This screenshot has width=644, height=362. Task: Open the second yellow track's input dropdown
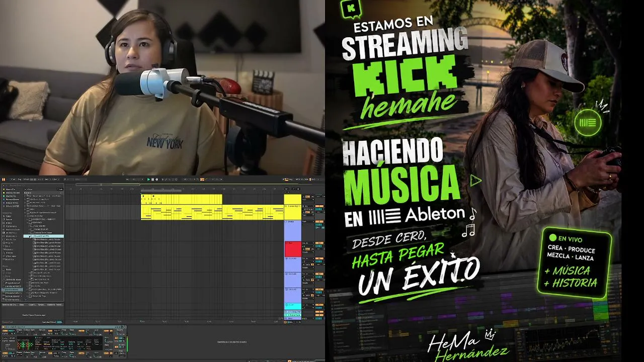coord(308,206)
